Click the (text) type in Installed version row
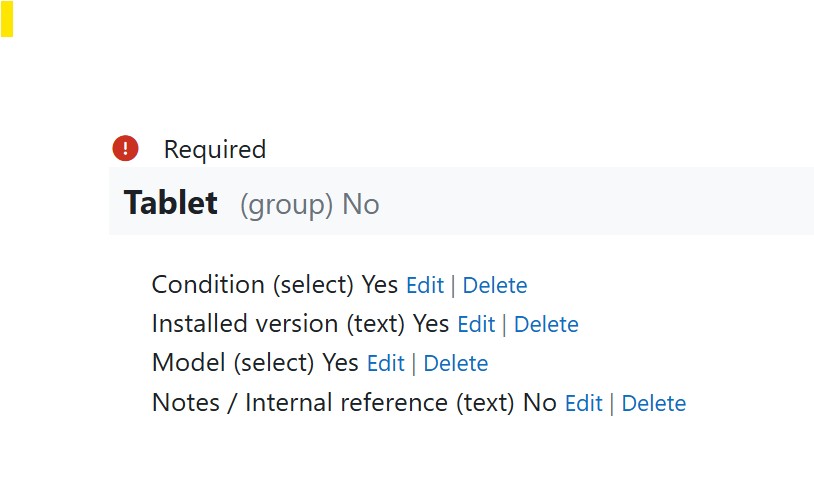 (376, 324)
